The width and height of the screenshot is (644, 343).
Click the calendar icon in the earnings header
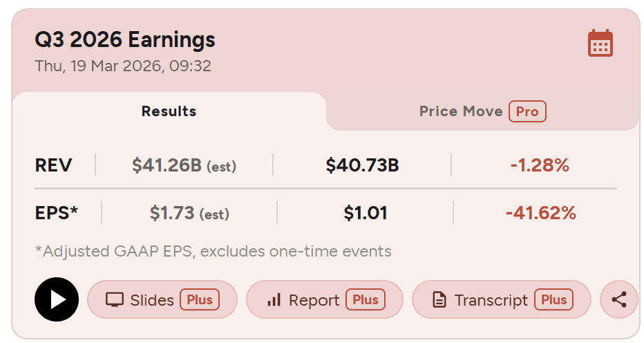click(600, 44)
